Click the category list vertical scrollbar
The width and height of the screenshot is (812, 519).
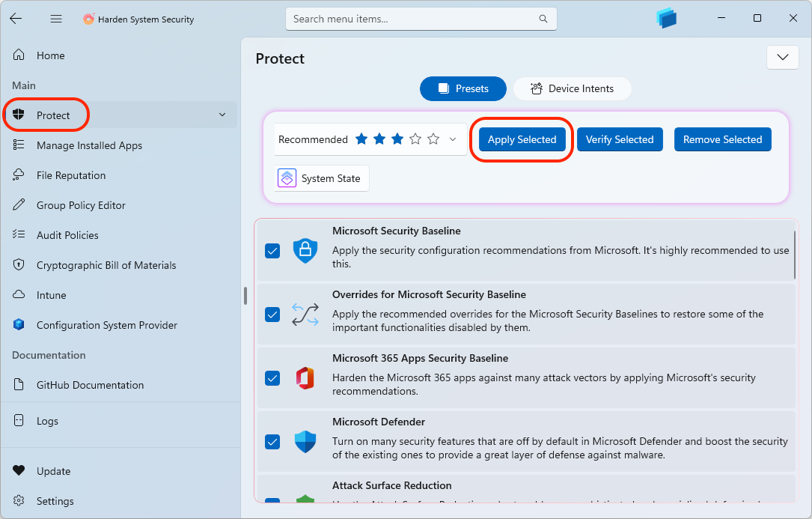pos(794,255)
